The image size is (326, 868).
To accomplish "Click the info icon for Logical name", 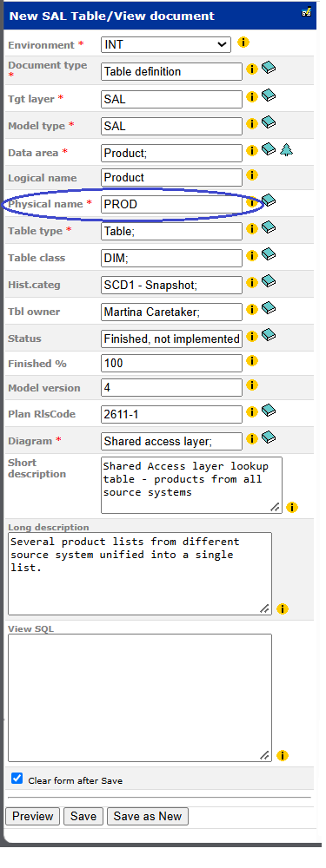I will (252, 175).
